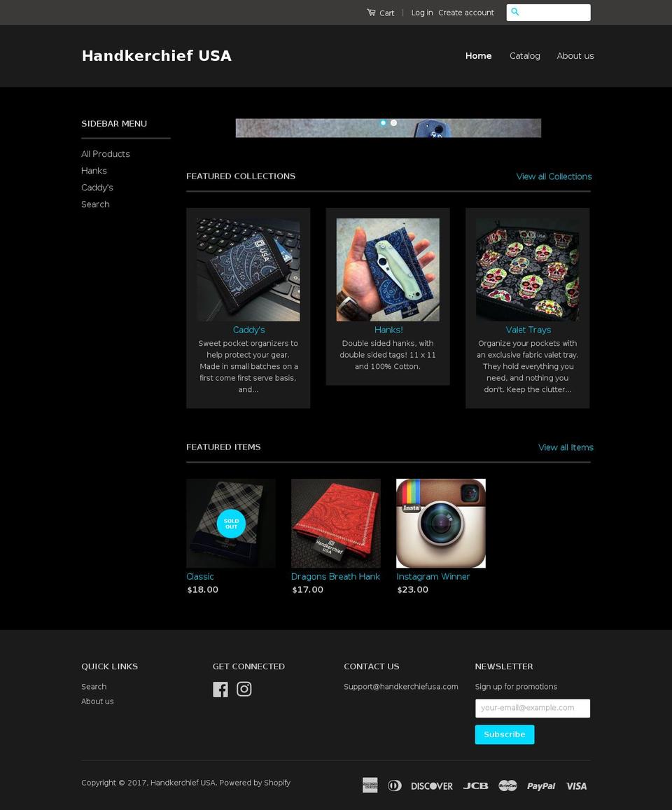Image resolution: width=672 pixels, height=810 pixels.
Task: Click the search magnifier icon
Action: tap(515, 12)
